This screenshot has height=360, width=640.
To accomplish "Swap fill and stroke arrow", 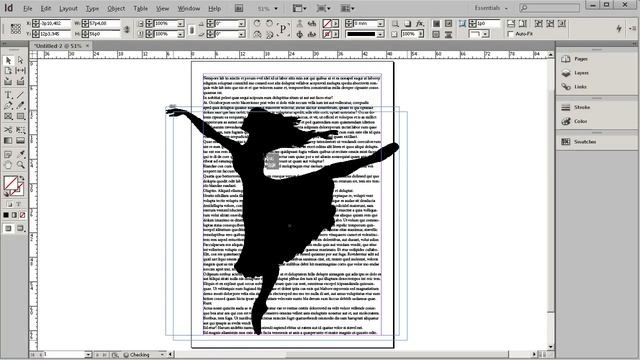I will pos(21,178).
